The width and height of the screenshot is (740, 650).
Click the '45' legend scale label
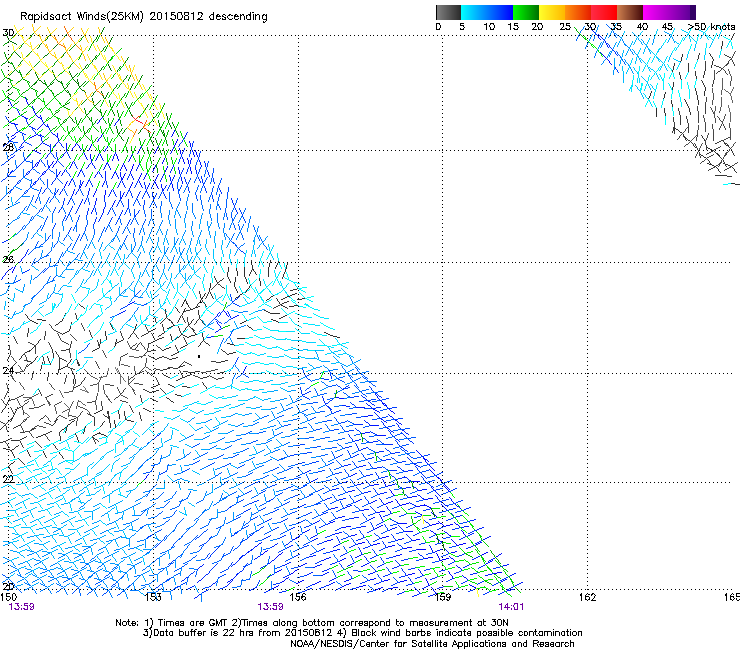(667, 27)
